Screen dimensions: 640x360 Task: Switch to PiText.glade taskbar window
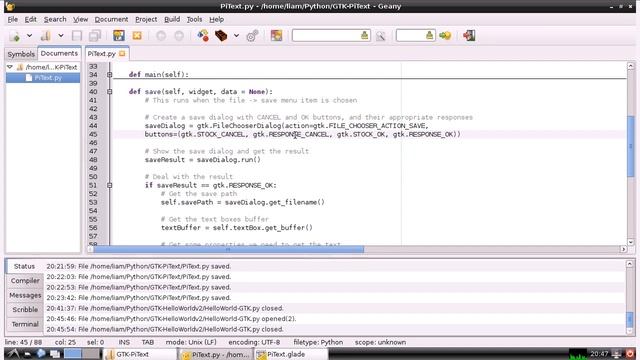click(291, 354)
